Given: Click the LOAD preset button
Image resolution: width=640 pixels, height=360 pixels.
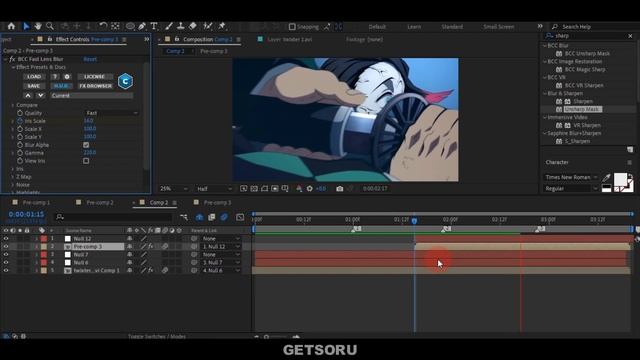Looking at the screenshot, I should (x=34, y=77).
